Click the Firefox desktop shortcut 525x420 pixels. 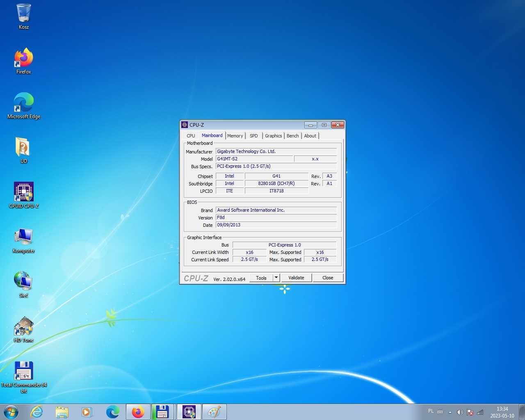coord(24,61)
